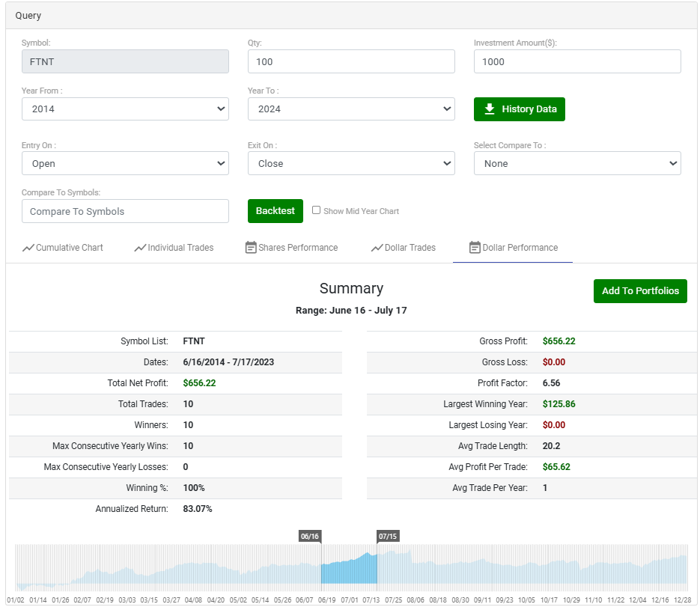Click the Avg Profit Per Trade value $65.62
Viewport: 700px width, 610px height.
(x=556, y=467)
